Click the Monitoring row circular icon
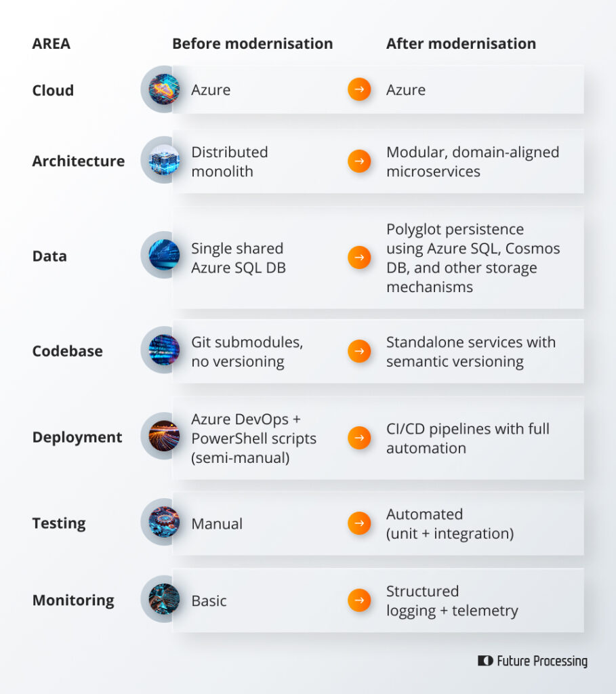 [x=164, y=599]
